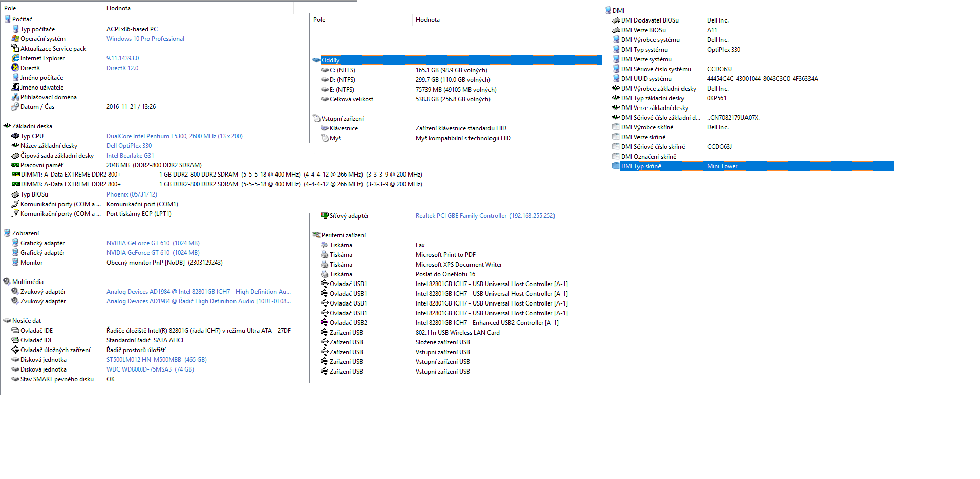Open the WDC WD800JD-75MSA3 disk link
Screen dimensions: 980x479
150,369
